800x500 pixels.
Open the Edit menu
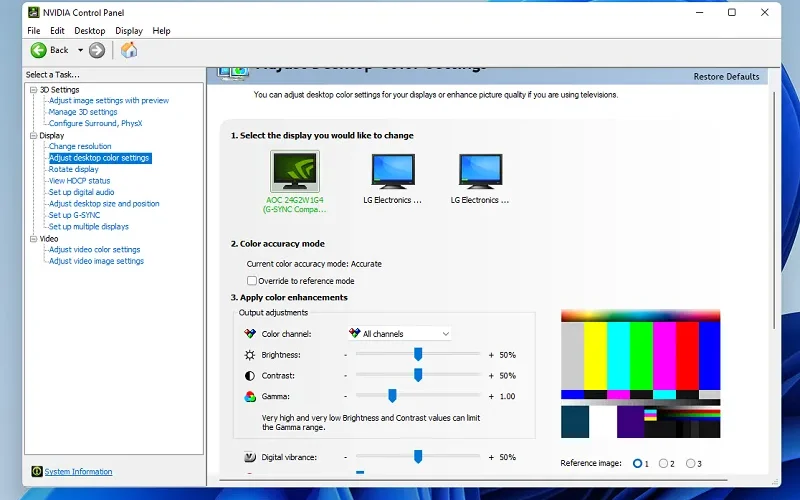[x=57, y=31]
